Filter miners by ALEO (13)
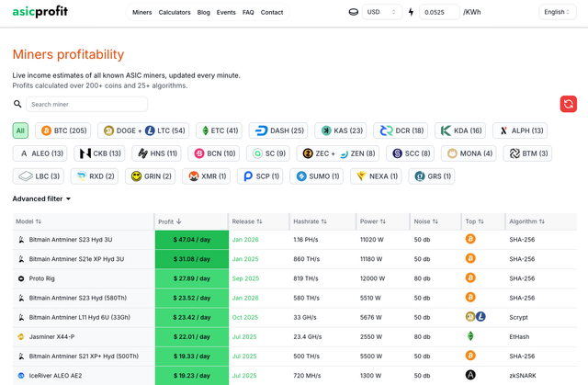 [40, 153]
